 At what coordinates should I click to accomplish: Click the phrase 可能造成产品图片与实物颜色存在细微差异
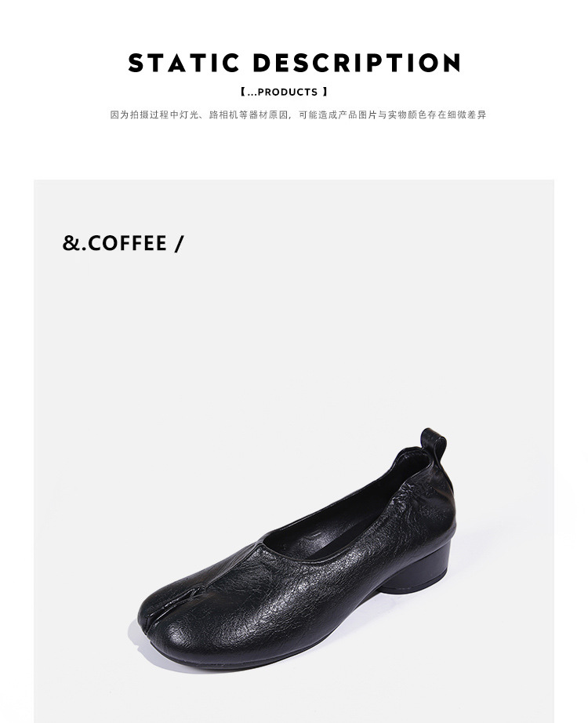coord(393,114)
